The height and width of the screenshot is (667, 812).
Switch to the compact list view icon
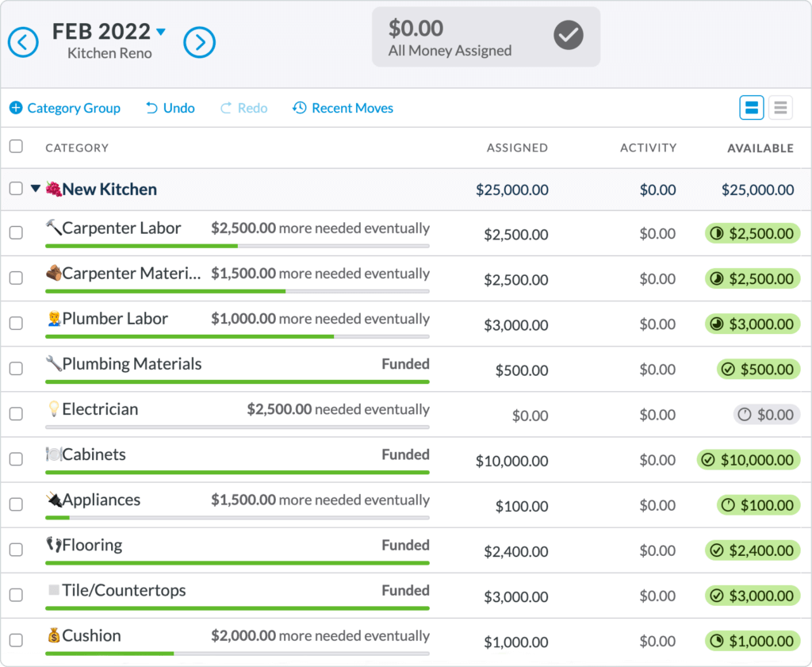pyautogui.click(x=780, y=108)
